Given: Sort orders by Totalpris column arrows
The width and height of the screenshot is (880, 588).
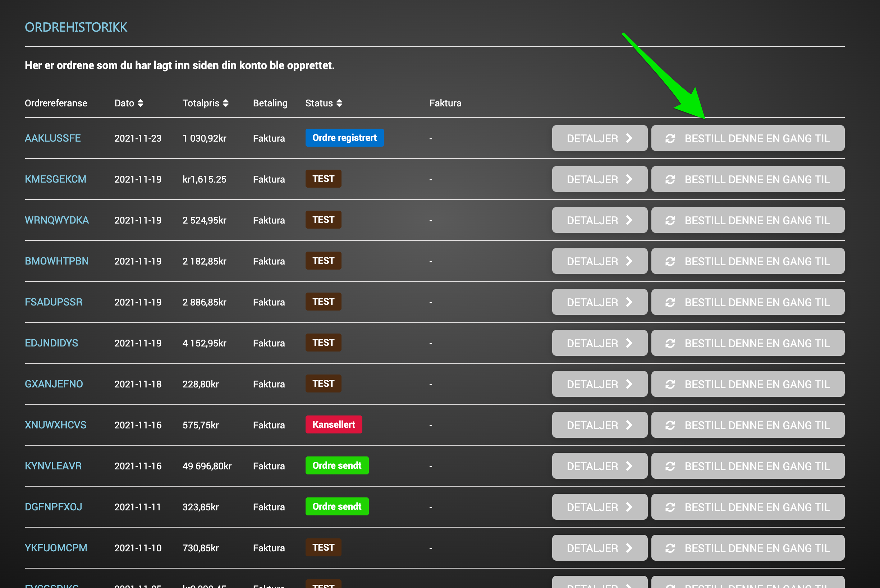Looking at the screenshot, I should (225, 103).
